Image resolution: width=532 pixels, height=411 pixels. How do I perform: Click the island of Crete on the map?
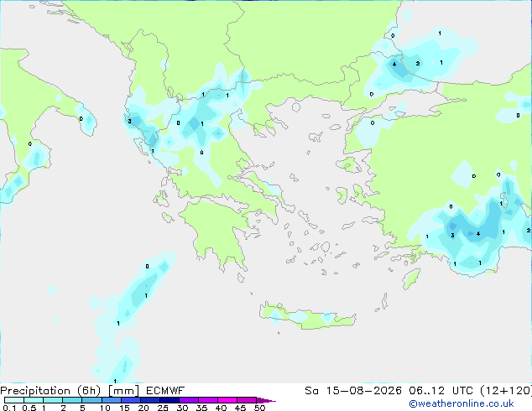[307, 317]
